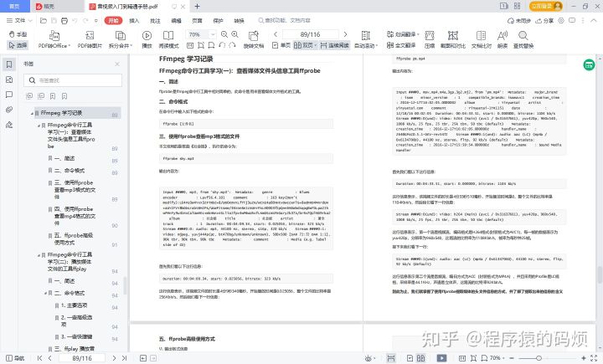This screenshot has width=603, height=364.
Task: Open the bookmark panel sidebar icon
Action: tap(9, 64)
